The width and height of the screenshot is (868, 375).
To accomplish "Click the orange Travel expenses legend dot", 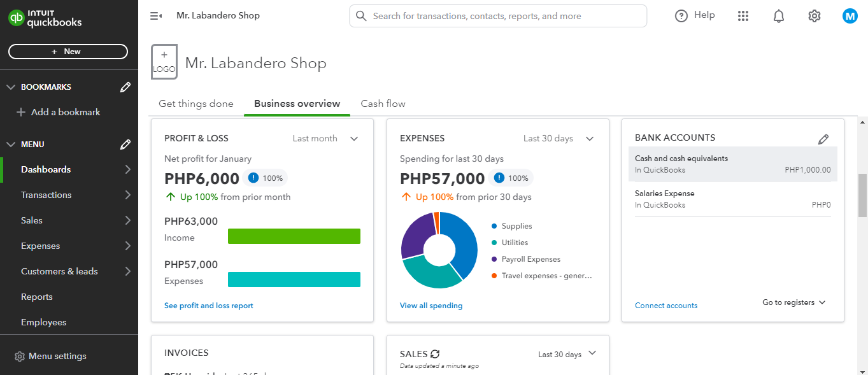I will 494,276.
